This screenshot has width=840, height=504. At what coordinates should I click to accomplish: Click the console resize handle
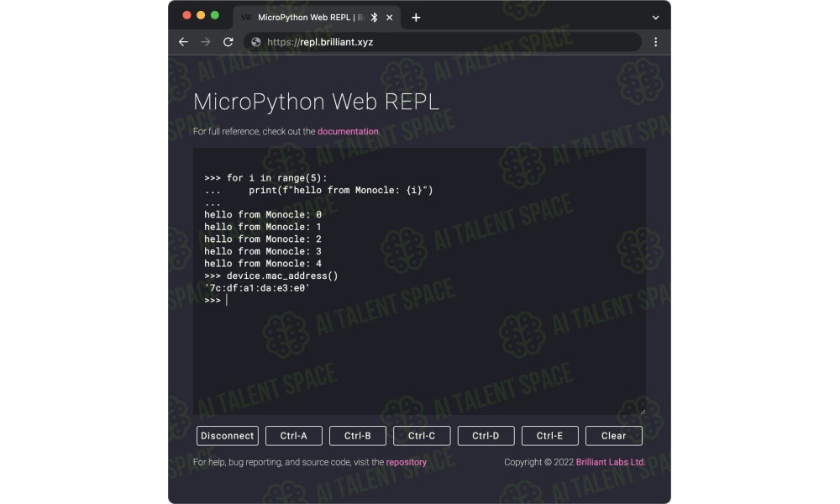point(643,412)
